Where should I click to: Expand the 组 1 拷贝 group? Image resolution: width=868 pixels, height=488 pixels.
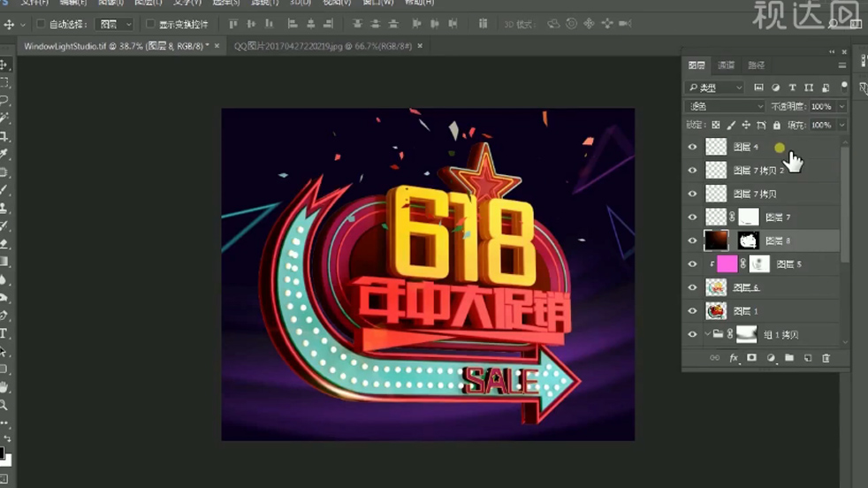coord(707,334)
